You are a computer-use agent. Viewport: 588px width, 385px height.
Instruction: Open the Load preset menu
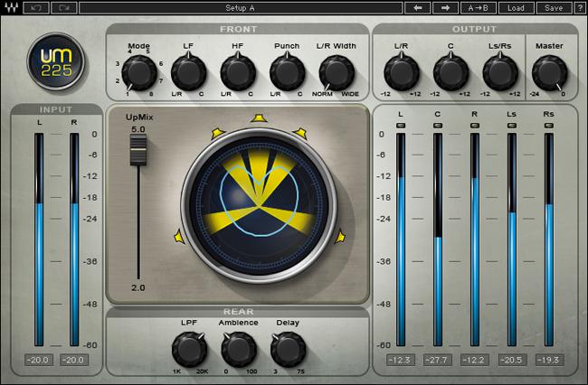(515, 7)
